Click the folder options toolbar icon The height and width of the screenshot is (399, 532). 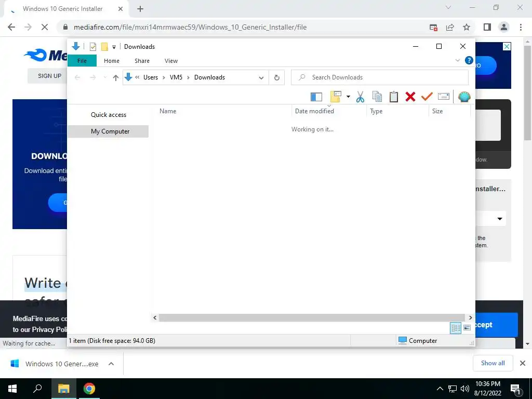(x=336, y=97)
